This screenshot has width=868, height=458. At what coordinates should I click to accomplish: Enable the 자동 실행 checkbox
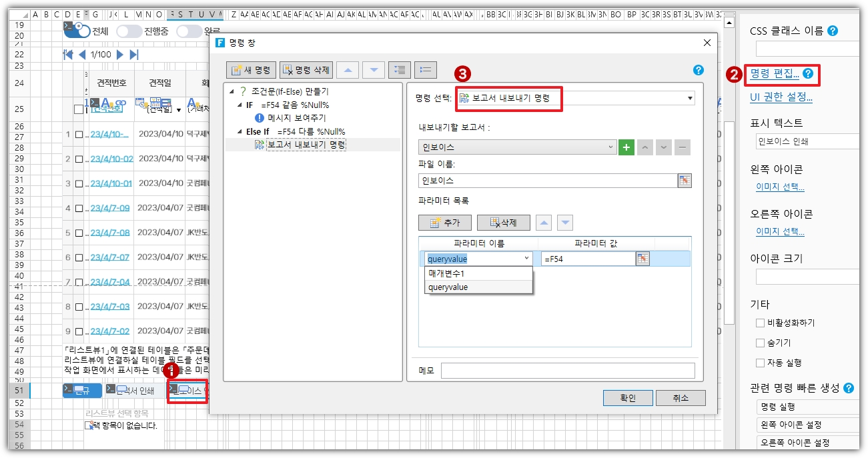click(x=760, y=363)
